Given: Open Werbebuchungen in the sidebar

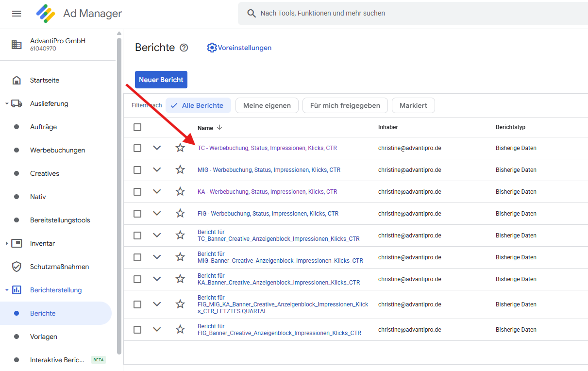Looking at the screenshot, I should (x=57, y=150).
